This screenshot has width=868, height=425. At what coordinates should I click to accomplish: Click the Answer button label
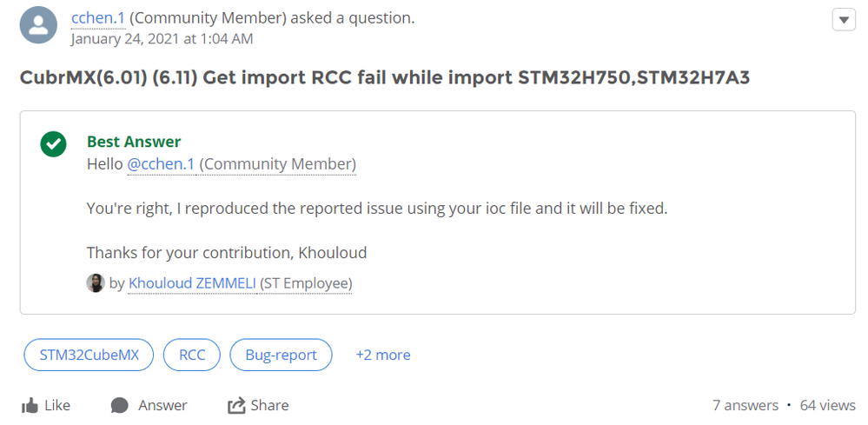[162, 406]
